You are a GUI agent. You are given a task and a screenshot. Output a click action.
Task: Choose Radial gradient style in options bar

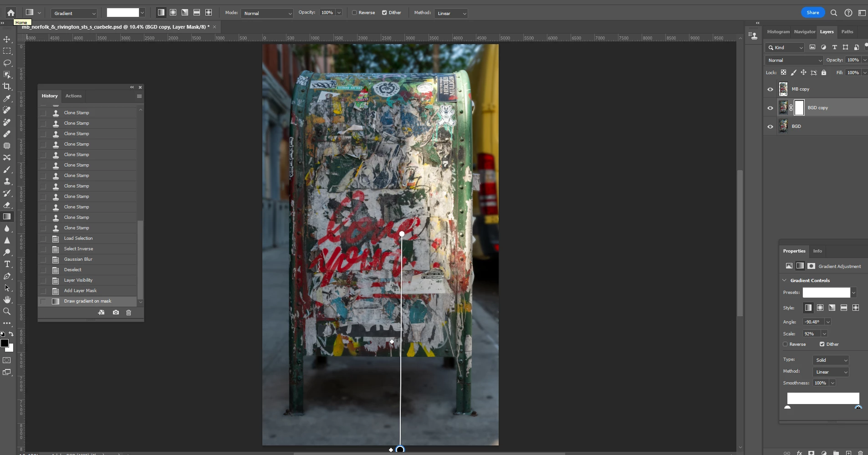(173, 13)
